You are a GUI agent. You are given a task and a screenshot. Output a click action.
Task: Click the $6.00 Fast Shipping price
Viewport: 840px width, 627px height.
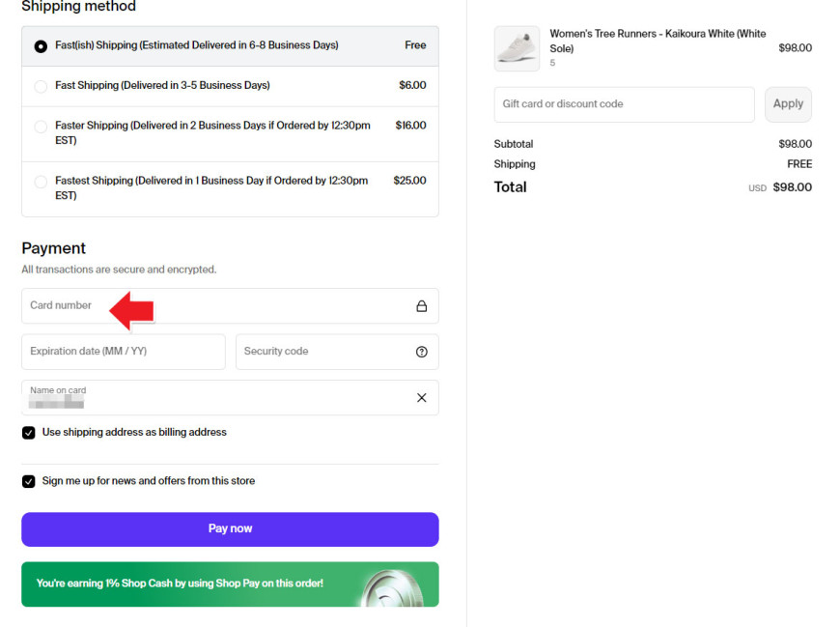click(412, 85)
